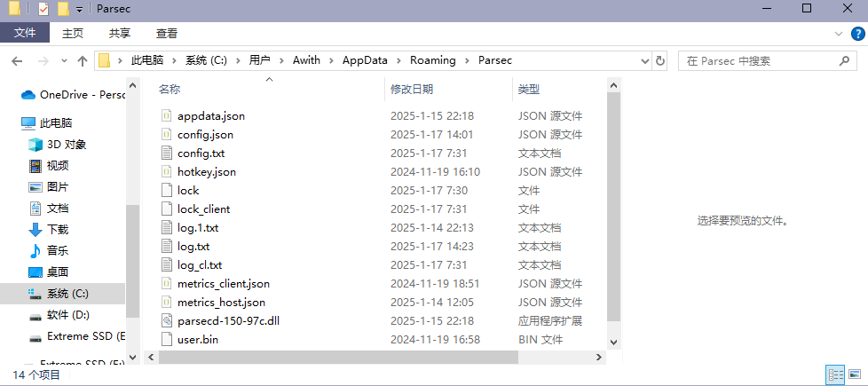Click the navigation pane scrollbar thumb
This screenshot has height=386, width=868.
click(132, 260)
